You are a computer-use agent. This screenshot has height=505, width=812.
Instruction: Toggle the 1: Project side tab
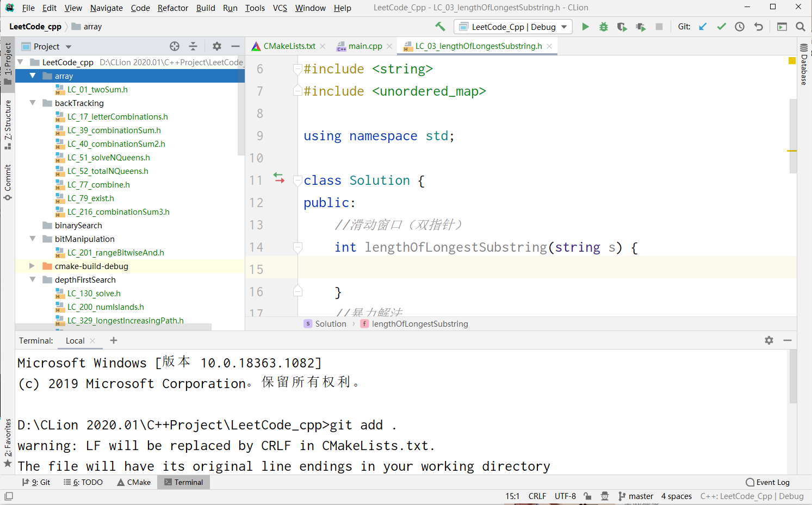point(8,64)
